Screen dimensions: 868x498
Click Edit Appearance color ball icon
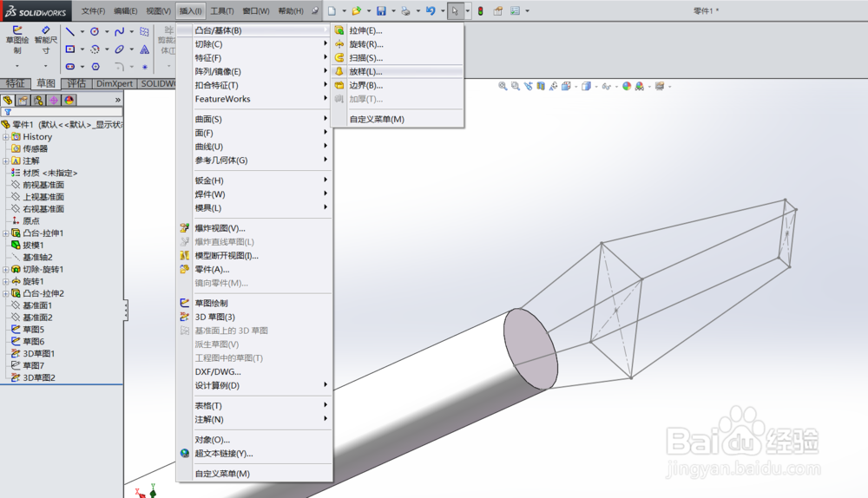click(x=627, y=86)
